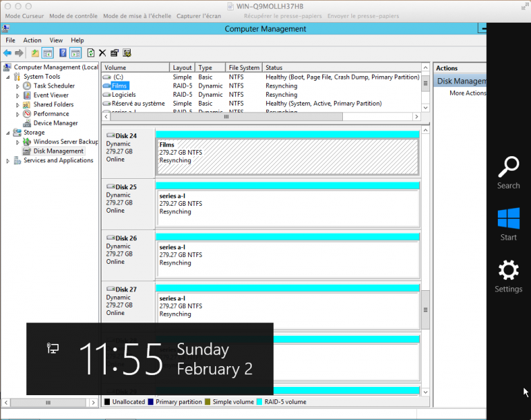Expand the Task Scheduler node
This screenshot has width=531, height=420.
[17, 86]
